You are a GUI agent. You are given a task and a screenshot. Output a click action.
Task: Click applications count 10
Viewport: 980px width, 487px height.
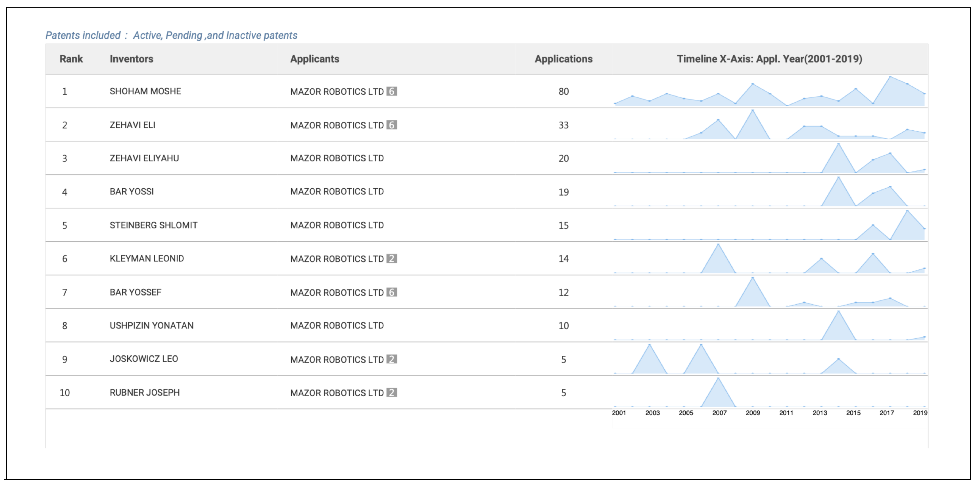coord(563,325)
